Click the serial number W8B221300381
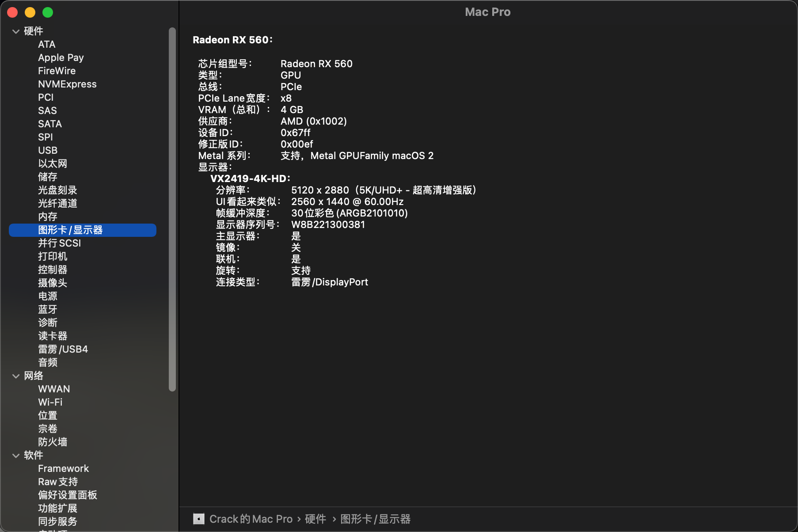The image size is (798, 532). [328, 224]
